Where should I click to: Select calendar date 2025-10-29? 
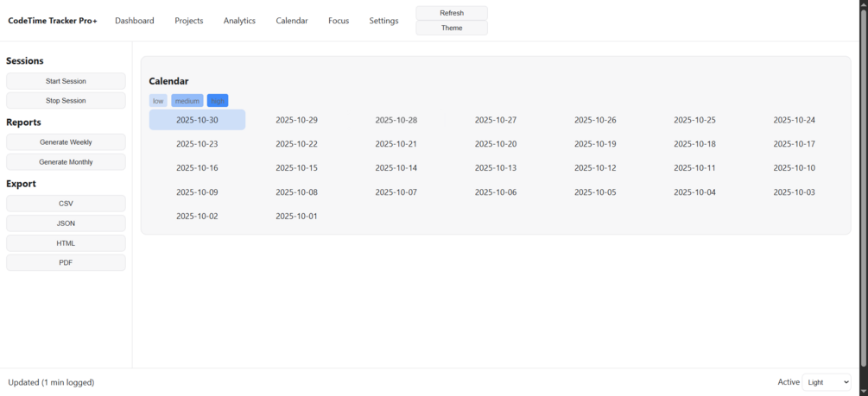pos(297,120)
